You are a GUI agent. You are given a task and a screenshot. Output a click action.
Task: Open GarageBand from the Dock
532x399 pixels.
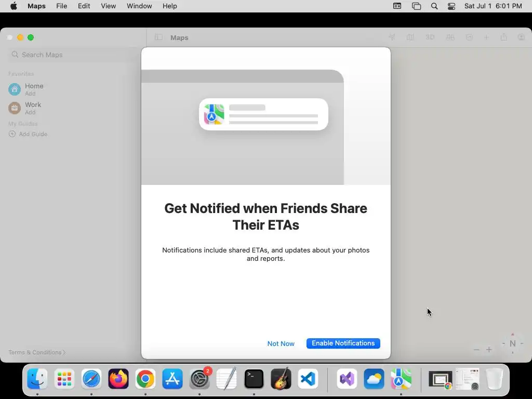[281, 379]
